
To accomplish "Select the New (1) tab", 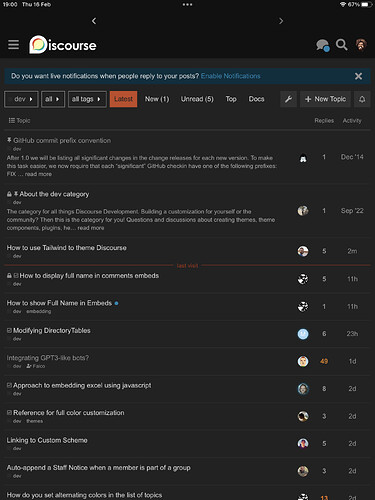I will click(157, 99).
